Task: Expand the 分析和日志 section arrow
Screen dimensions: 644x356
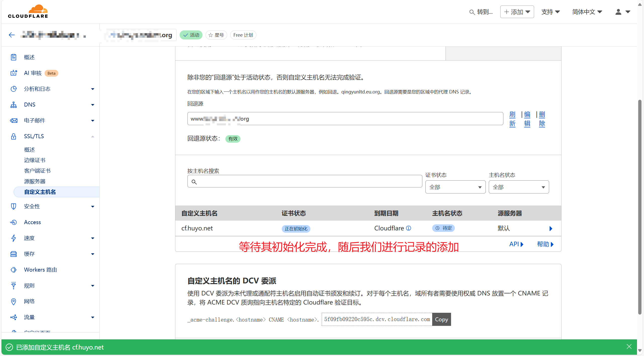Action: [x=93, y=89]
